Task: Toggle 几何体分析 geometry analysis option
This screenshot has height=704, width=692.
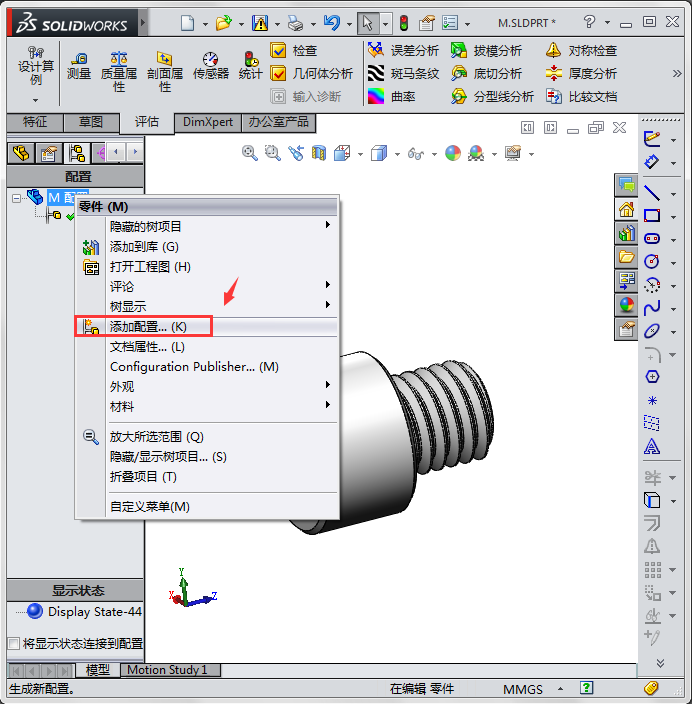Action: pyautogui.click(x=279, y=73)
